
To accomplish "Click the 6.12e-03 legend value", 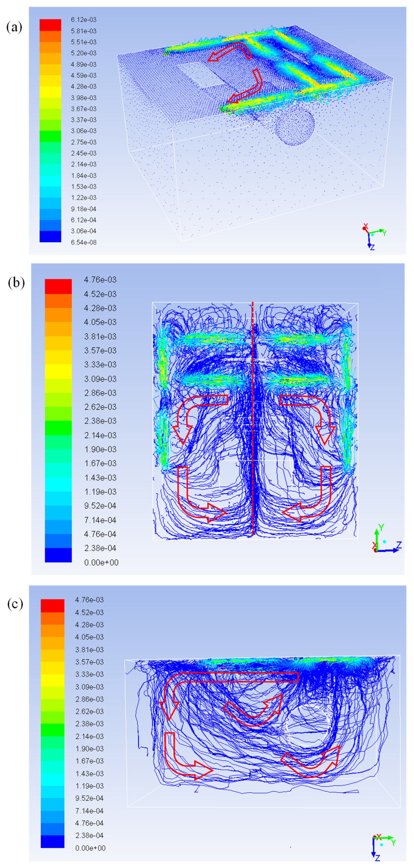I will (84, 20).
